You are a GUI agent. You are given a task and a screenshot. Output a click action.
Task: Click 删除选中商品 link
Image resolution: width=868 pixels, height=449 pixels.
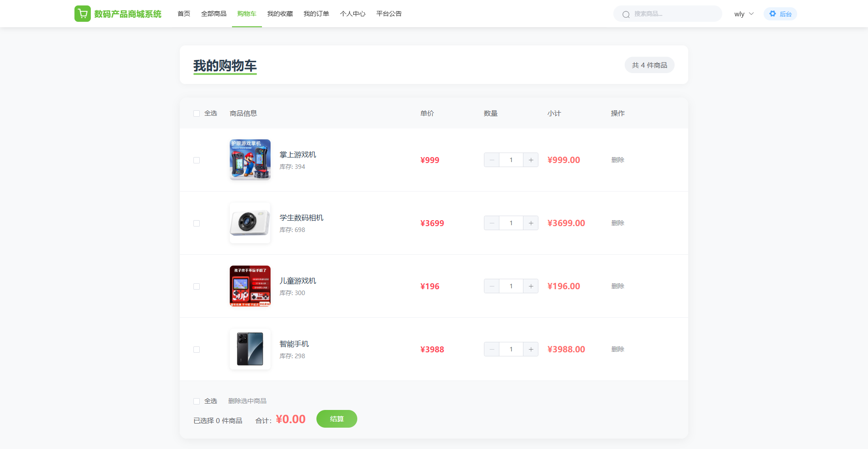tap(247, 401)
